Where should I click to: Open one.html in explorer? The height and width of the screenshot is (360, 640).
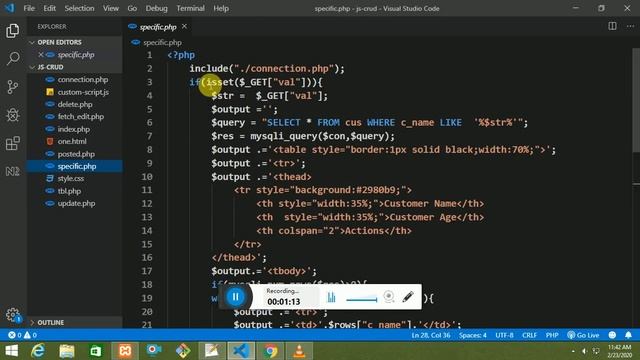coord(72,141)
